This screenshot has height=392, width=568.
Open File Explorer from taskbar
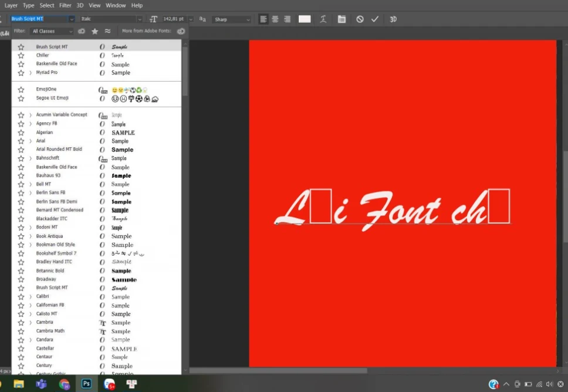coord(18,384)
